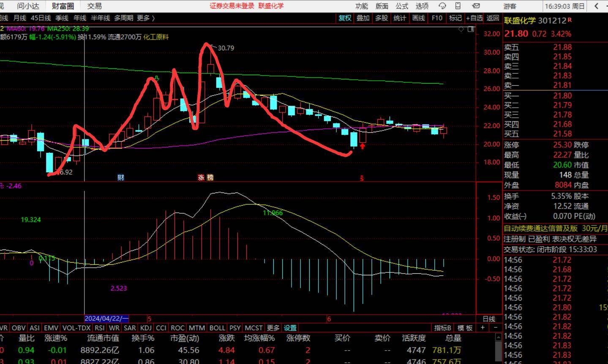This screenshot has height=364, width=608.
Task: Click the 证券交易未登录 login link
Action: coord(232,6)
